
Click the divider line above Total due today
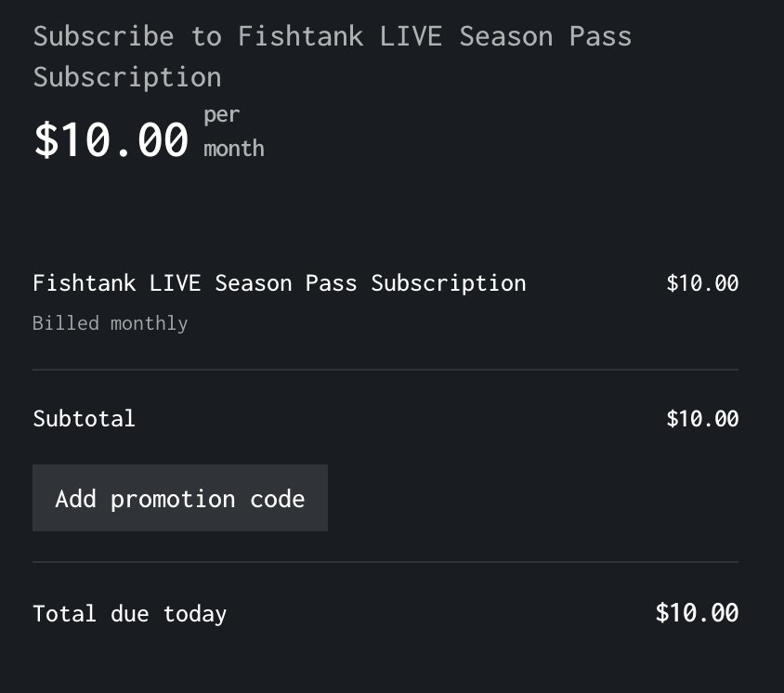(x=385, y=562)
